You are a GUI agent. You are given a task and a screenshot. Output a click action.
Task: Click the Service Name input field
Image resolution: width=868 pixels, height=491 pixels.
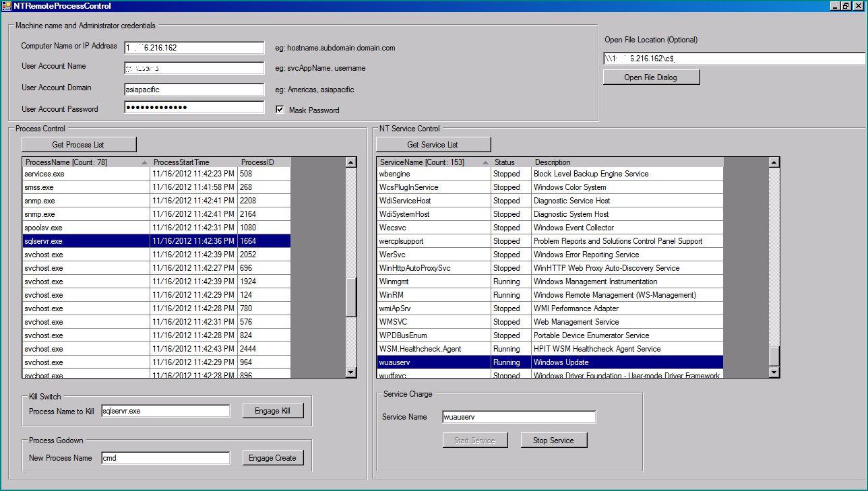519,417
